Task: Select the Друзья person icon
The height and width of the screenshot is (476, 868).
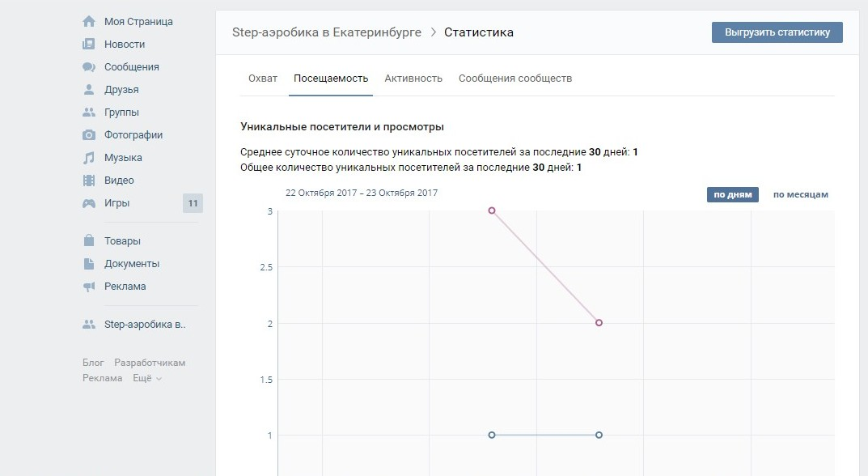Action: (x=89, y=90)
